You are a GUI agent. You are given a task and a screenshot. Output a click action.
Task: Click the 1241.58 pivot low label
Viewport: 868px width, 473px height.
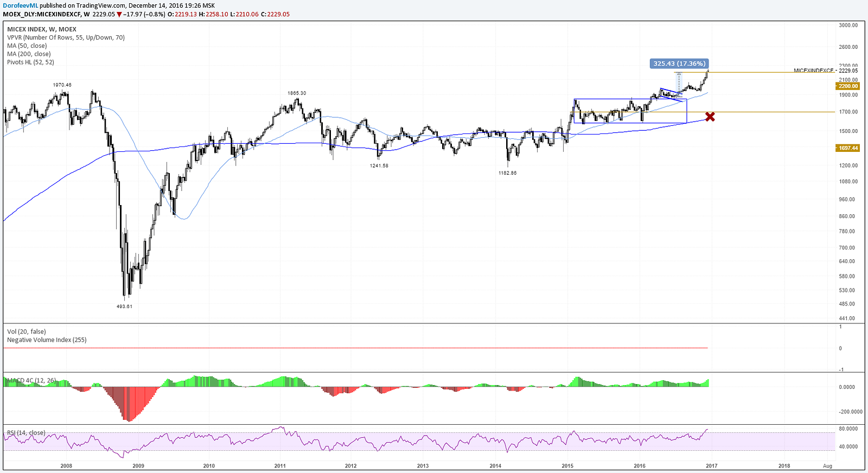379,165
